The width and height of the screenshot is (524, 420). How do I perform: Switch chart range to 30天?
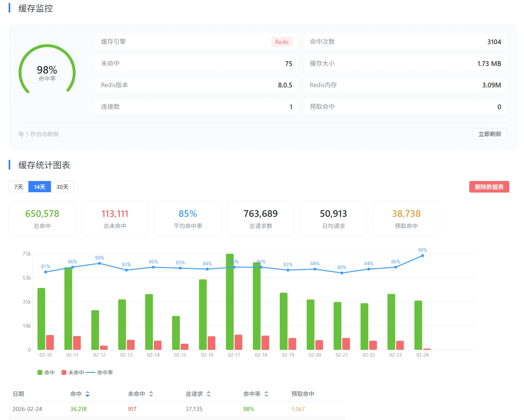coord(62,187)
